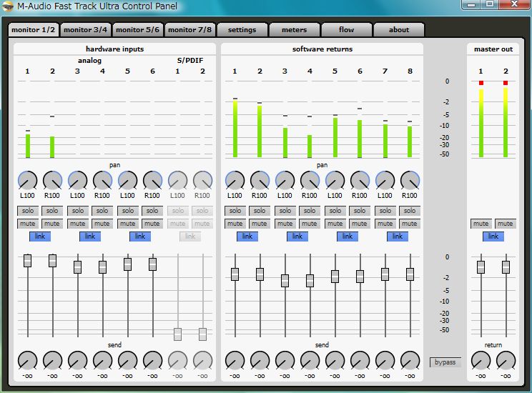Go to the meters tab
This screenshot has height=393, width=532.
(x=294, y=30)
